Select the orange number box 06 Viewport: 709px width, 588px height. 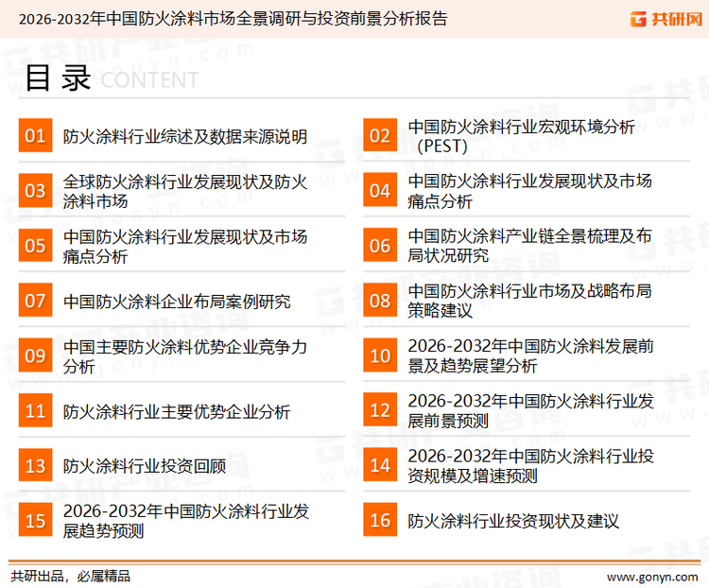click(x=380, y=246)
